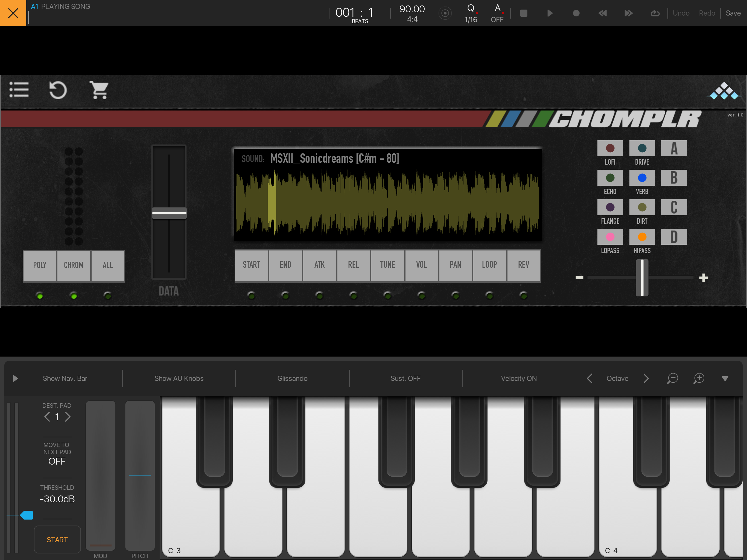
Task: Click the metronome circle icon
Action: (x=445, y=13)
